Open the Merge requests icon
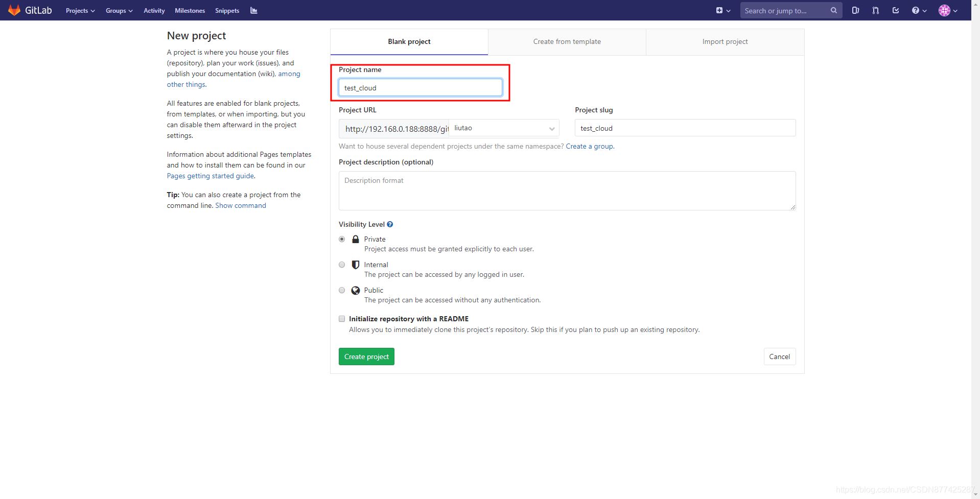 (x=875, y=10)
